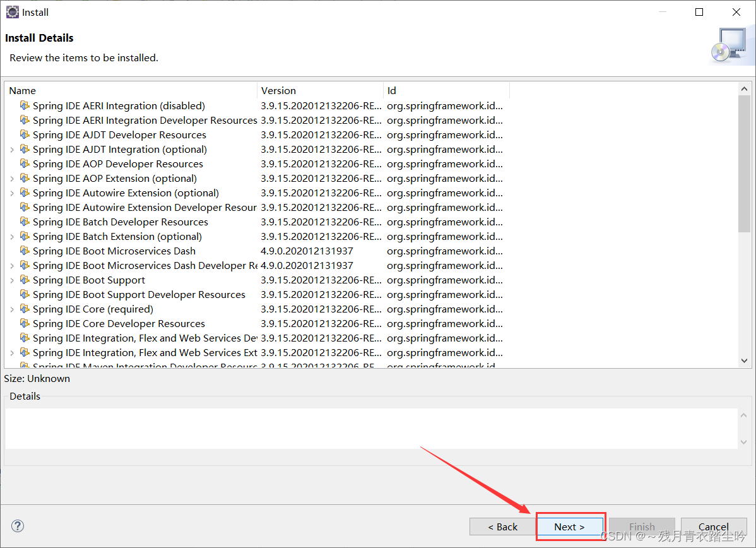The width and height of the screenshot is (756, 548).
Task: Click the icon beside Spring IDE AJDT Integration (optional)
Action: tap(25, 148)
